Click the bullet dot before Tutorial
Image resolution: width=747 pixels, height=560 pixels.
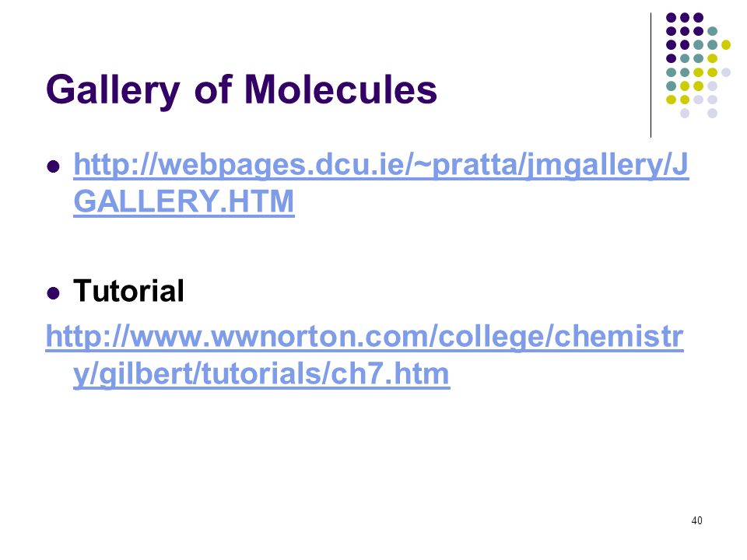point(54,293)
